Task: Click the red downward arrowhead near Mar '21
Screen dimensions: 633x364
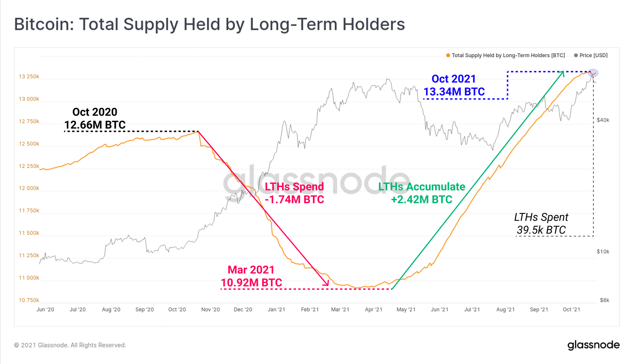Action: click(x=326, y=283)
